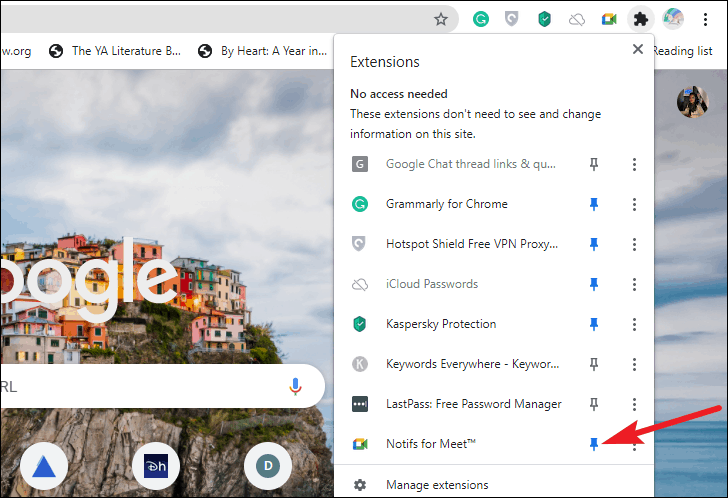Click the Keywords Everywhere K icon
728x498 pixels.
click(x=360, y=364)
